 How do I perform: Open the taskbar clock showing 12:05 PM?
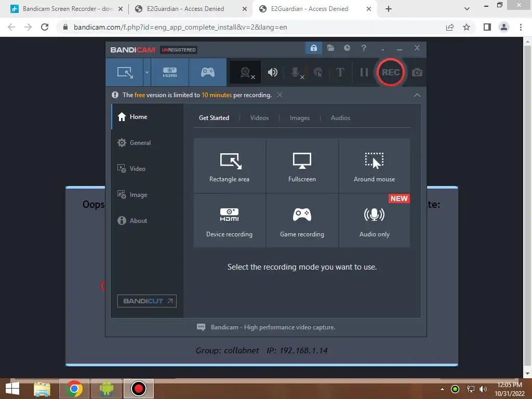tap(510, 389)
